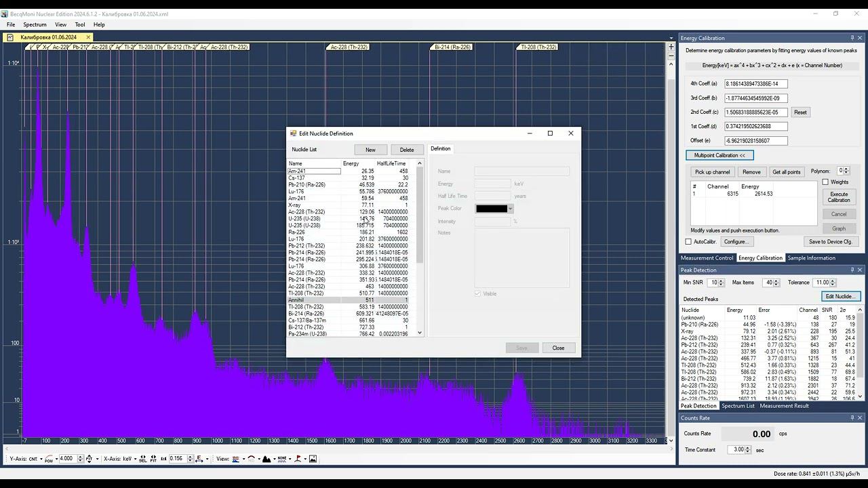Click the Y-axis POW scale icon
868x488 pixels.
[48, 459]
